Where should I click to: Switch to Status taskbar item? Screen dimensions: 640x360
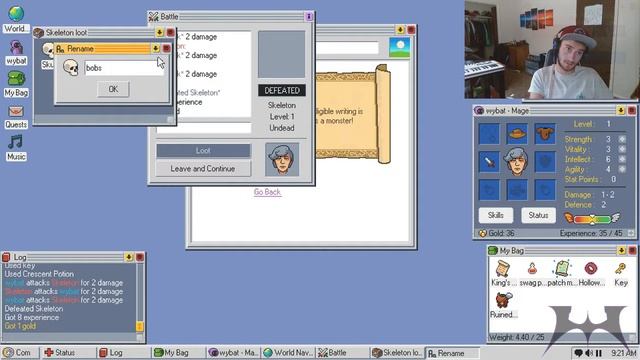67,353
